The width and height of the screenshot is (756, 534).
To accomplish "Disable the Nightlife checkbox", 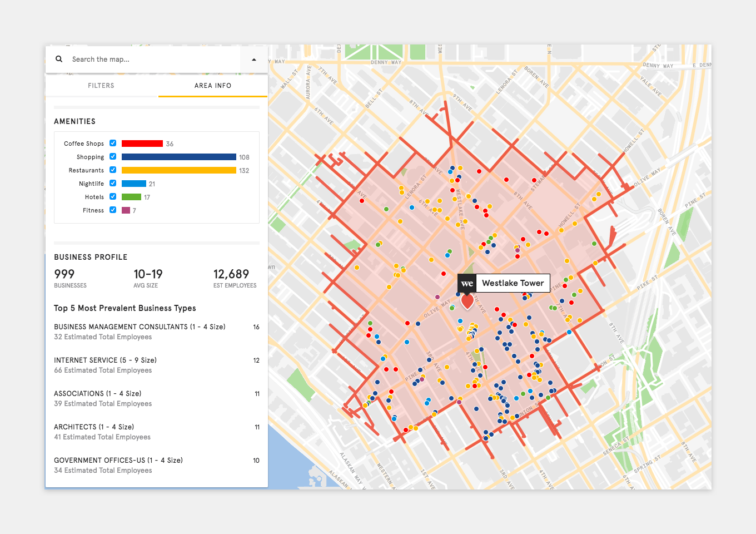I will 113,183.
